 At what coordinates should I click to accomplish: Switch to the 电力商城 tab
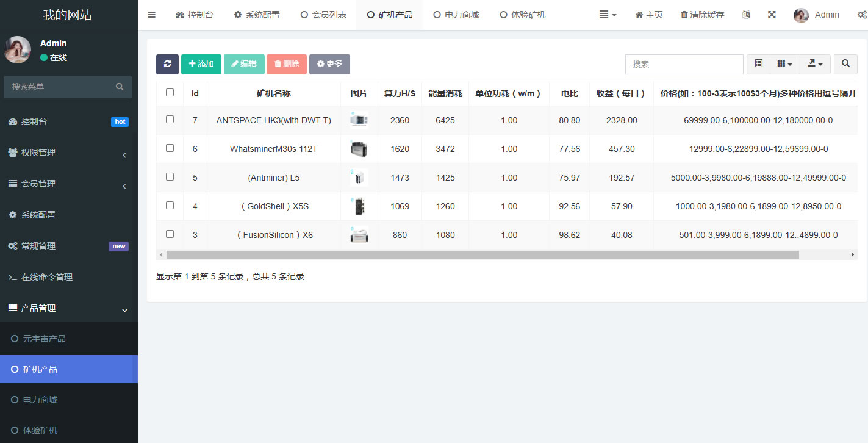click(x=456, y=15)
